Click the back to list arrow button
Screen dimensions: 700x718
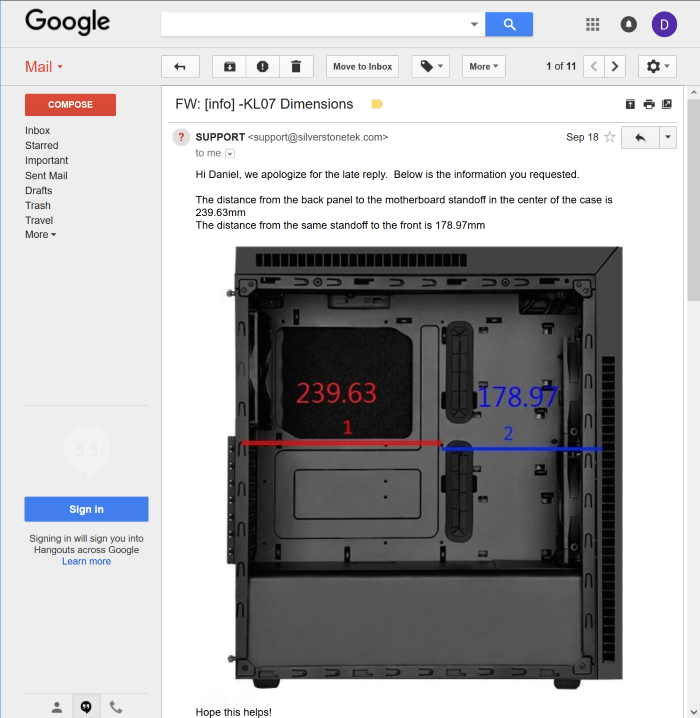click(x=180, y=67)
